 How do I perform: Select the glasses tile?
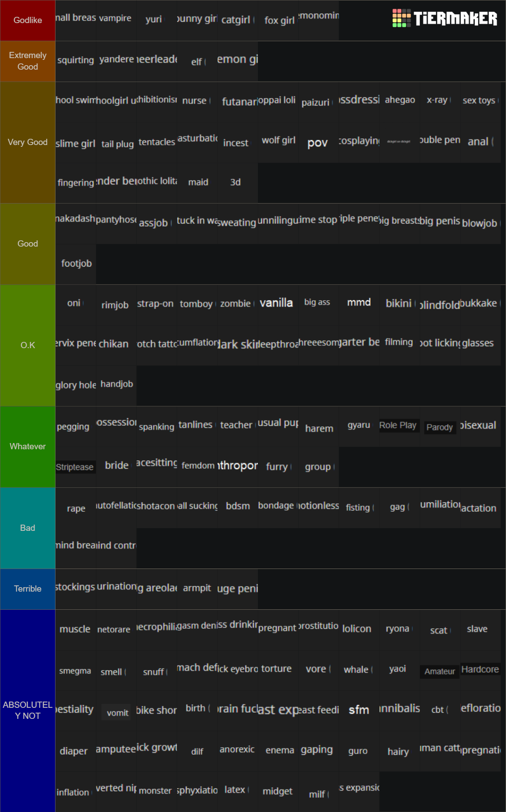481,345
